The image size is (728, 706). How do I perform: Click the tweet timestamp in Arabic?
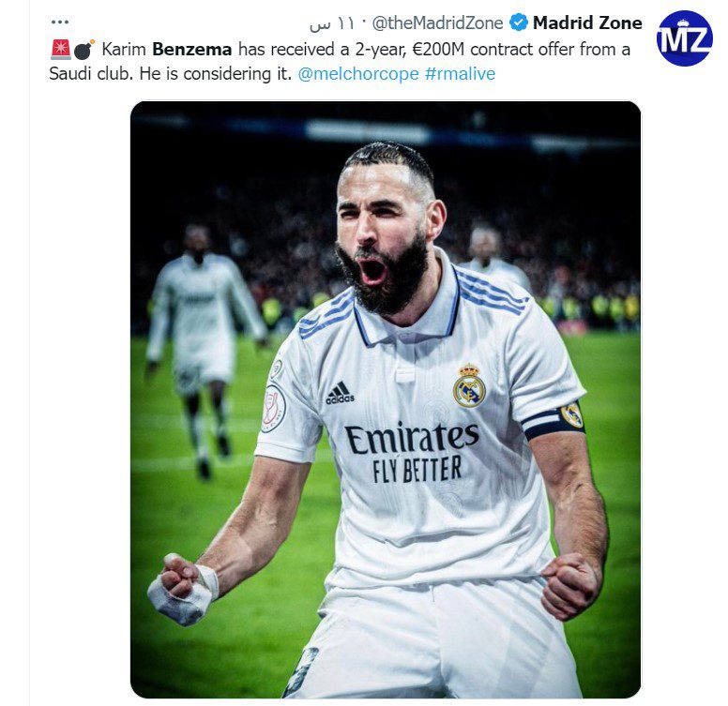(332, 23)
